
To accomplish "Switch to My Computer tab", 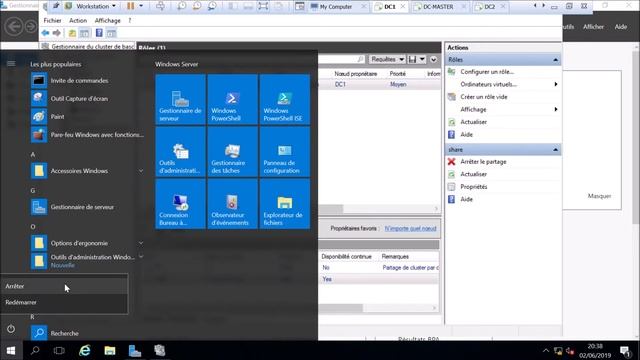I will click(x=336, y=7).
